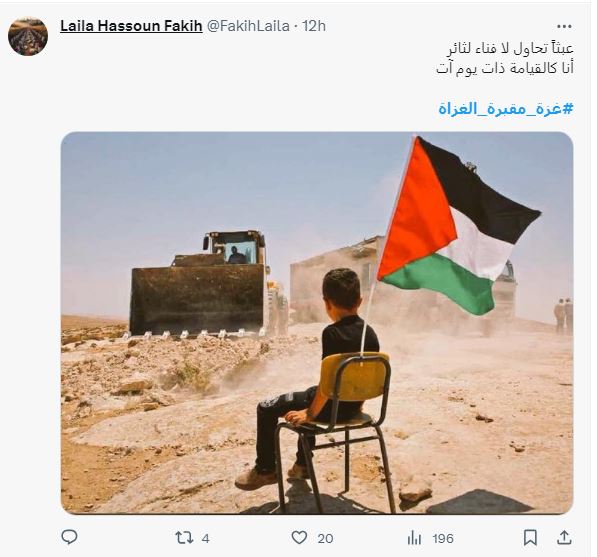Share the tweet using the upload arrow icon

[564, 538]
